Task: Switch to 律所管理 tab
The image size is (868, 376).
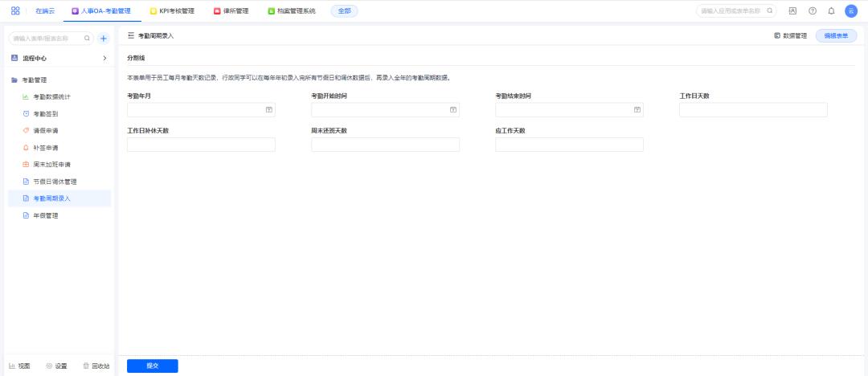Action: coord(231,10)
